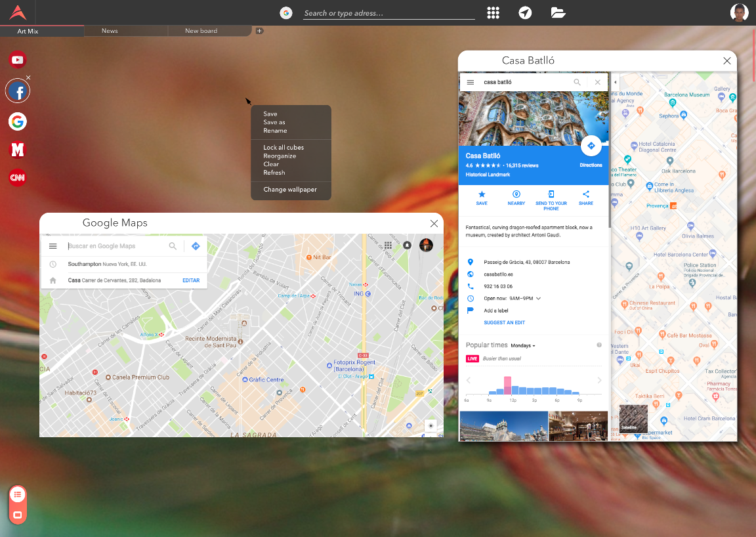This screenshot has width=756, height=537.
Task: Open the Casa Batlló header photo
Action: [x=534, y=119]
